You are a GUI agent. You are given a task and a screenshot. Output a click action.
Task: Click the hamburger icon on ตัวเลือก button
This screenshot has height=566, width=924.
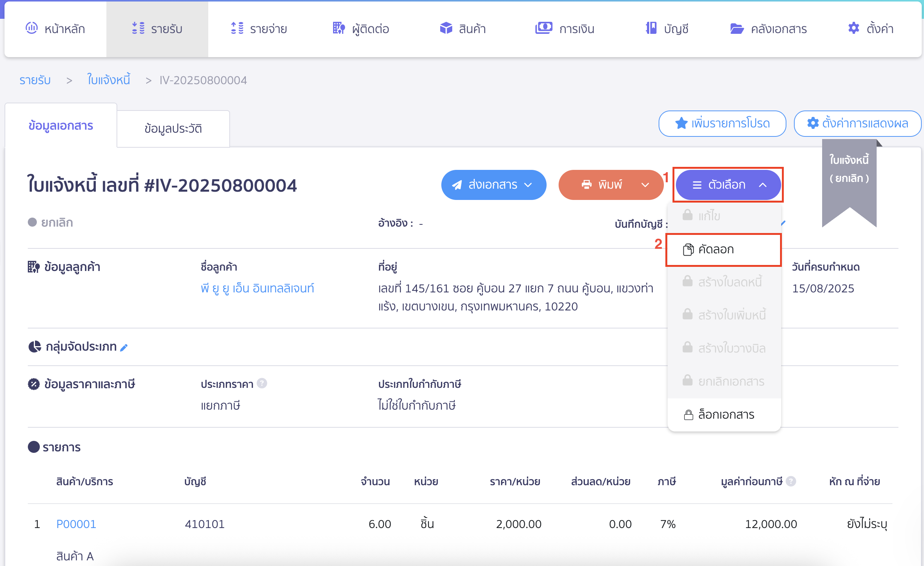(x=697, y=185)
